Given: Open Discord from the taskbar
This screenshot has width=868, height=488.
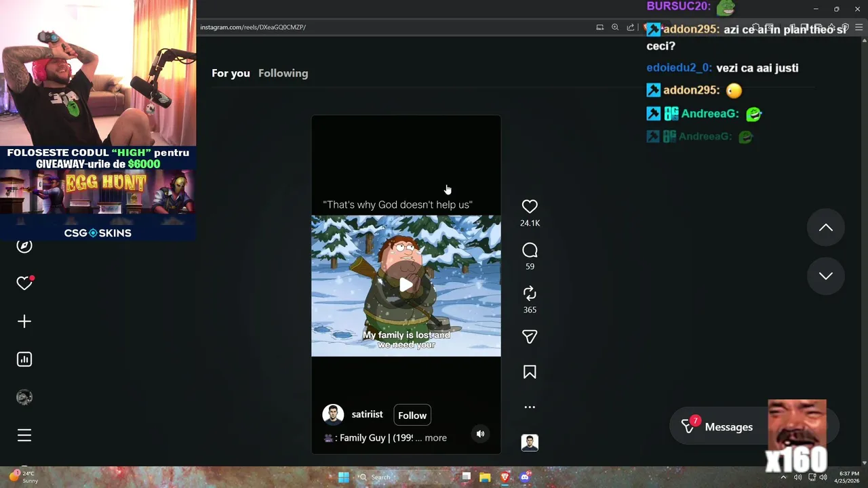Looking at the screenshot, I should coord(524,477).
